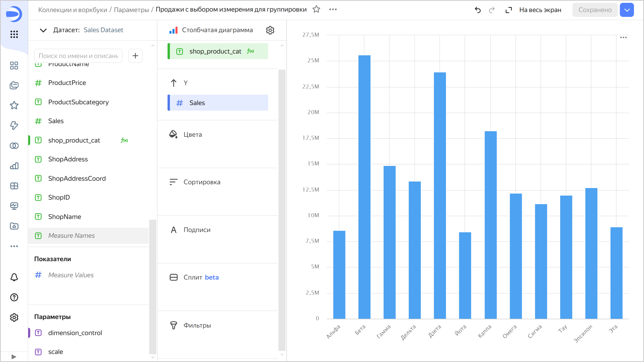Image resolution: width=644 pixels, height=362 pixels.
Task: Focus the field search input
Action: [78, 56]
